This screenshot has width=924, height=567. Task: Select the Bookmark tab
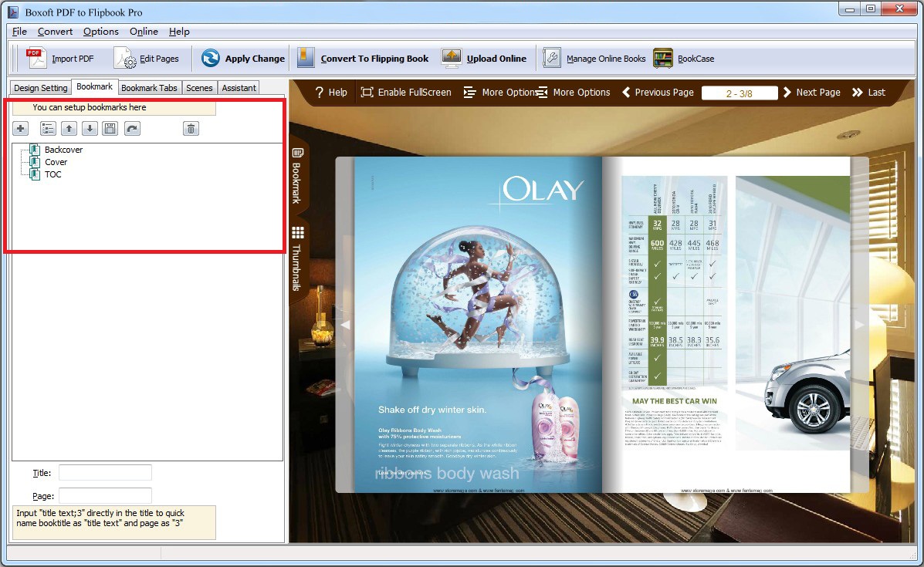94,86
